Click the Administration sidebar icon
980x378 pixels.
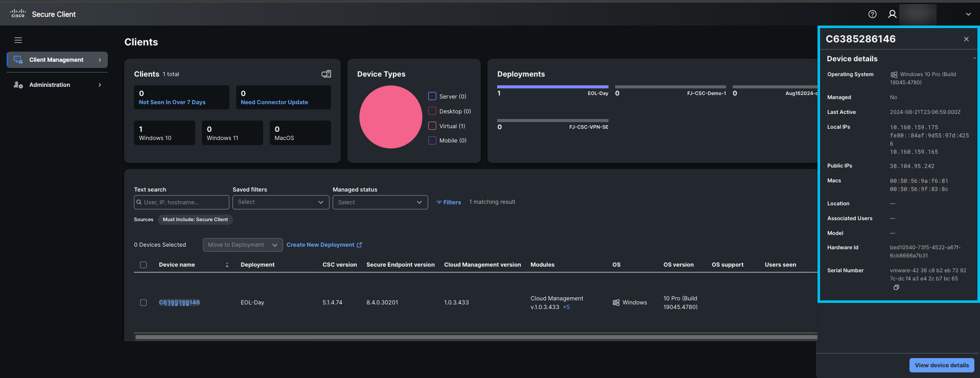(18, 85)
